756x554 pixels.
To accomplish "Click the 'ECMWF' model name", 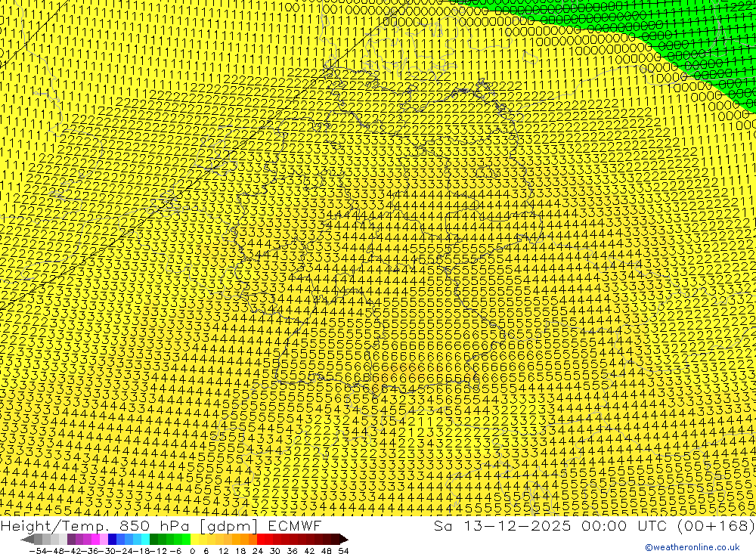I will point(294,526).
